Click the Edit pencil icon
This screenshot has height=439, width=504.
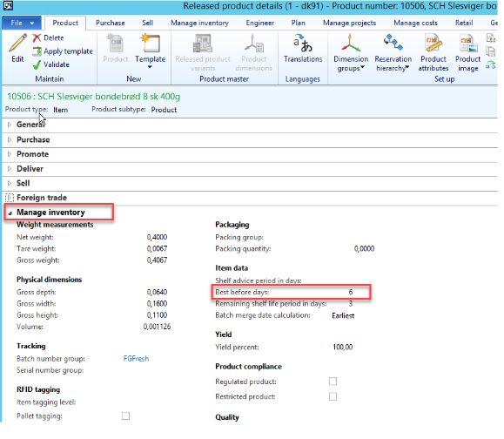pos(17,44)
